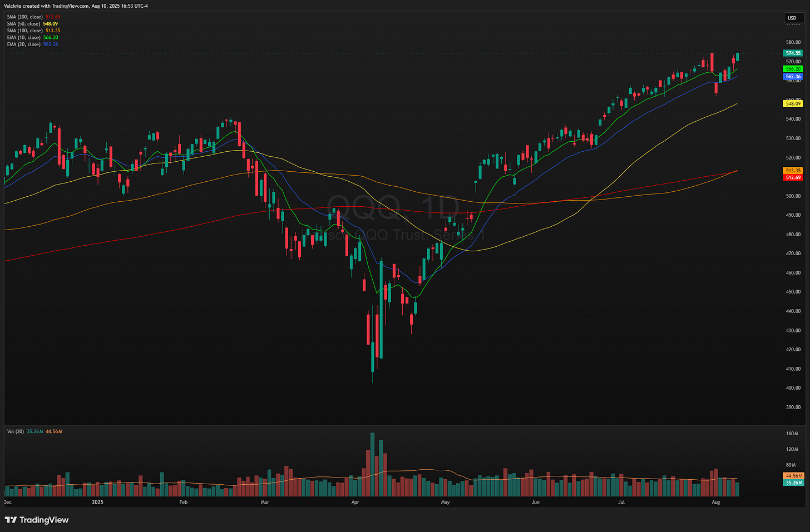
Task: Click the 120M volume axis label
Action: (x=792, y=449)
